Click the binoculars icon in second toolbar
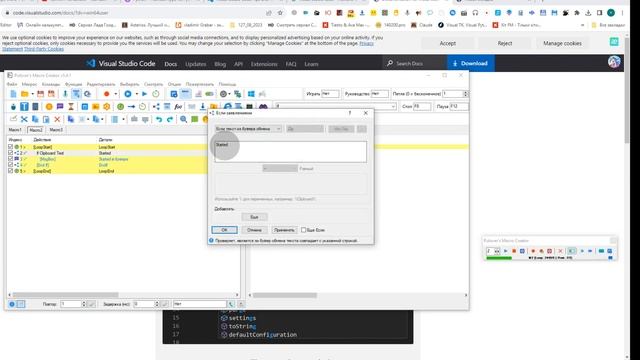The height and width of the screenshot is (360, 640). (263, 107)
